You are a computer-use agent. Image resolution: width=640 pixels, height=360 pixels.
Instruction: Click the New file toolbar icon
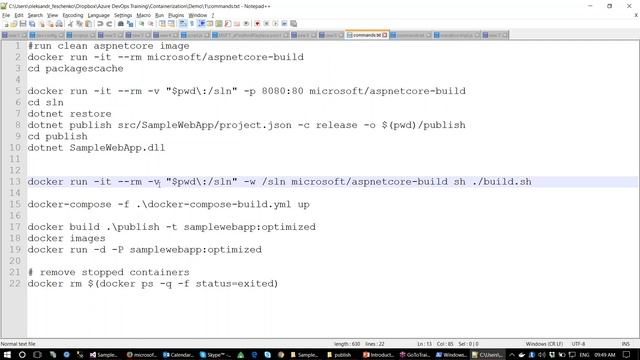(6, 24)
